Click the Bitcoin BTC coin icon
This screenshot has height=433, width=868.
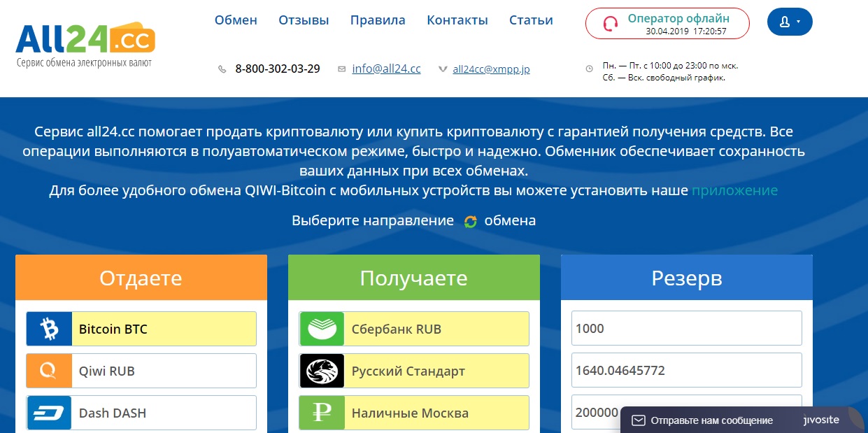(x=49, y=329)
